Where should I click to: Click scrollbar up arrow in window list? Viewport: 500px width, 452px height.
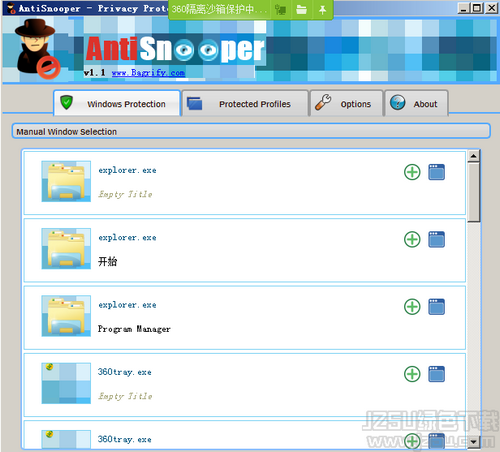473,156
